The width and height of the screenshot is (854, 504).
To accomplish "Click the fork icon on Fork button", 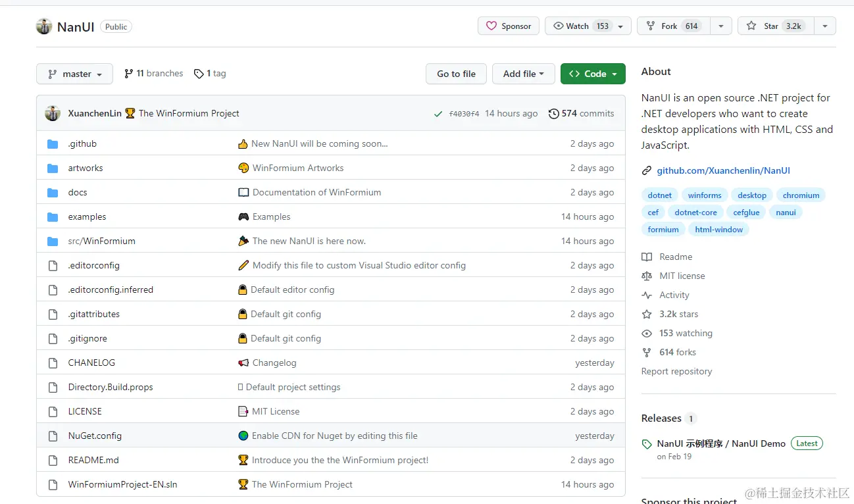I will point(651,26).
